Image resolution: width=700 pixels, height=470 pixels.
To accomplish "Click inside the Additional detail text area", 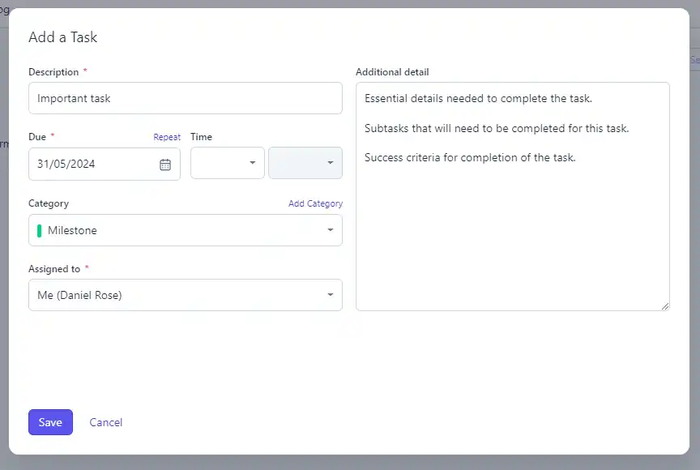I will click(x=512, y=196).
